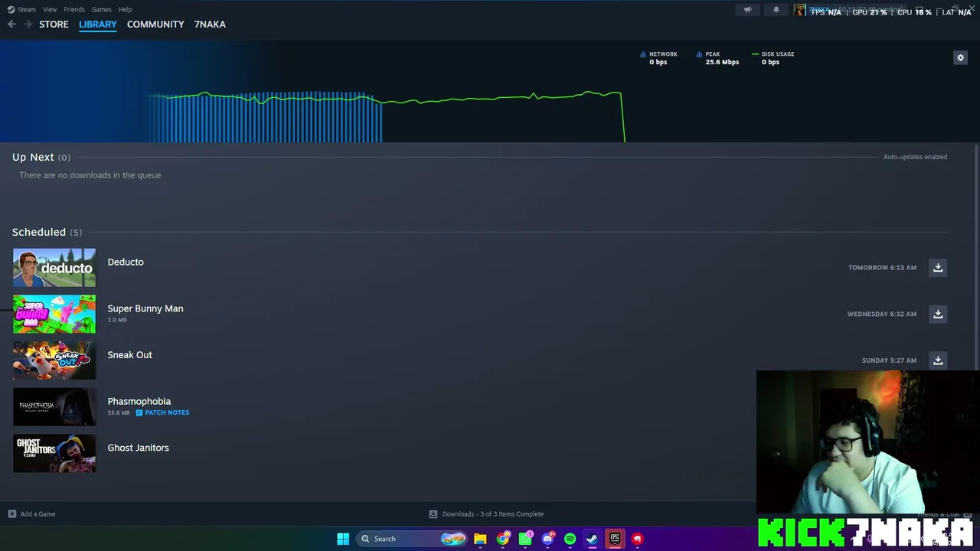Open WhatsApp from the taskbar
980x551 pixels.
[525, 539]
